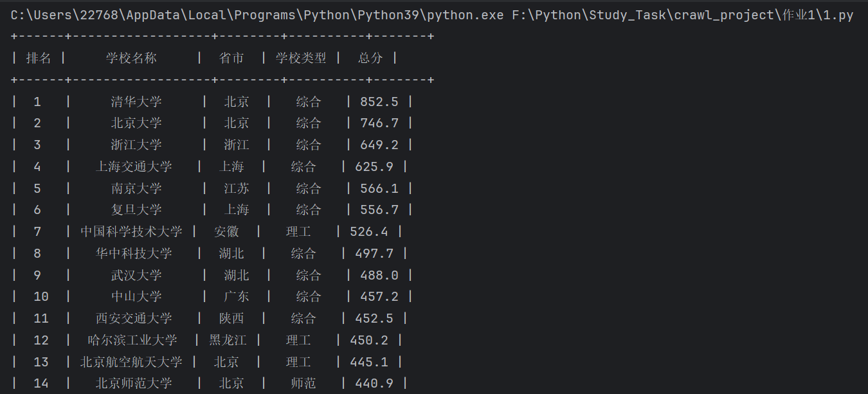Click province 湖北 in 武汉大学 row
The height and width of the screenshot is (394, 868).
click(x=237, y=275)
